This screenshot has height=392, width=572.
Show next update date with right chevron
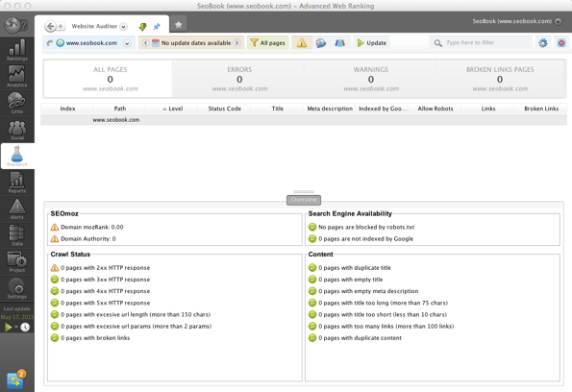(236, 43)
